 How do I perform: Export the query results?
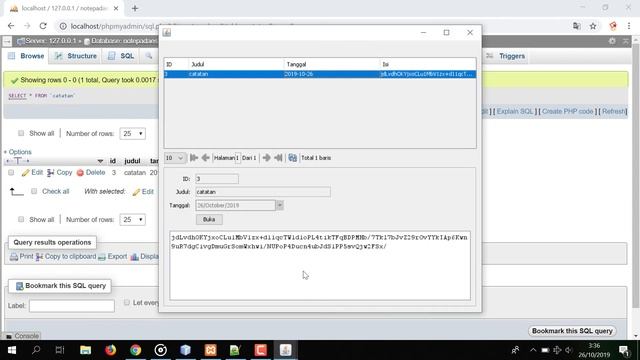[x=113, y=257]
